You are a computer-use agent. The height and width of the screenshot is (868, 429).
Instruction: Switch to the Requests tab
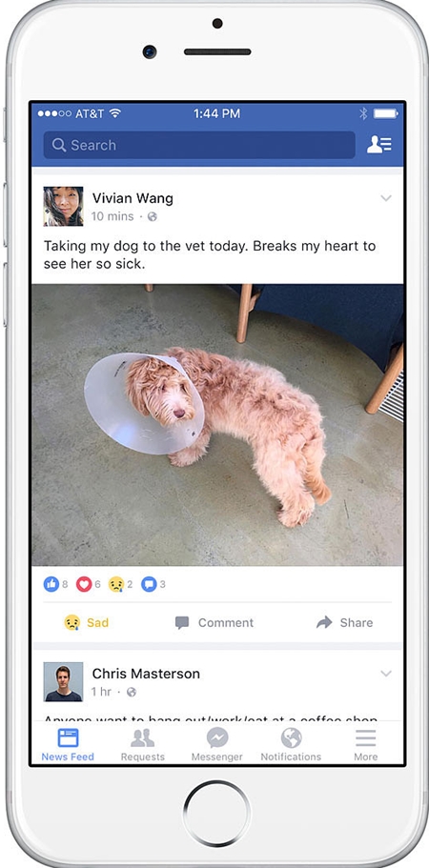(143, 745)
